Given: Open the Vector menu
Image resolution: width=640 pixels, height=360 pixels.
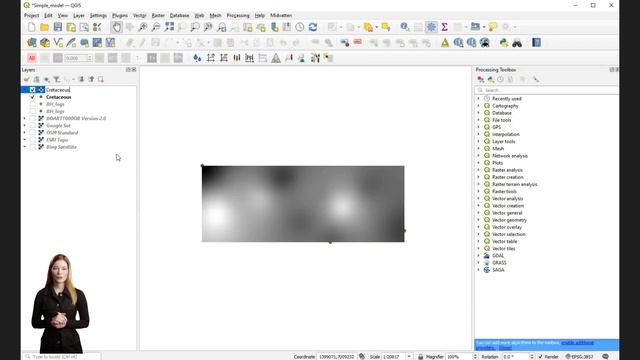Looking at the screenshot, I should [140, 16].
